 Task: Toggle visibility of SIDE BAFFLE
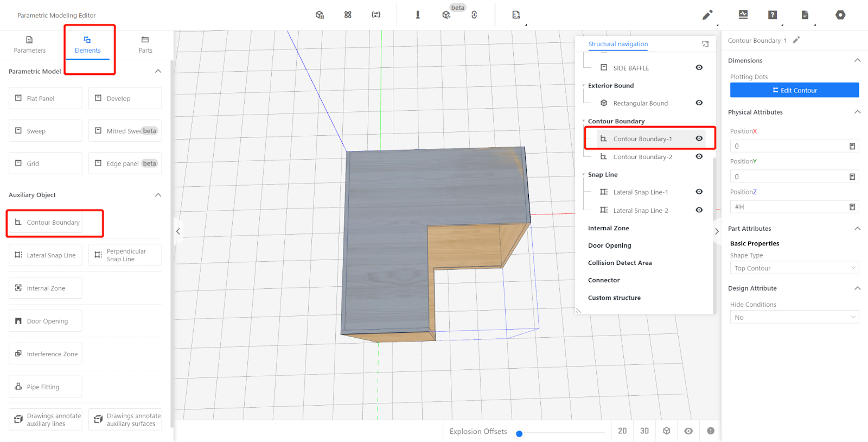[x=699, y=68]
